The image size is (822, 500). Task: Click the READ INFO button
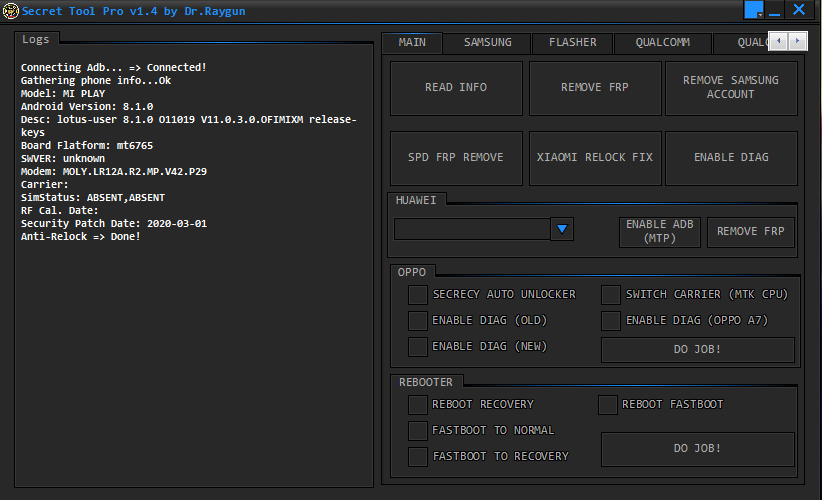[x=456, y=88]
